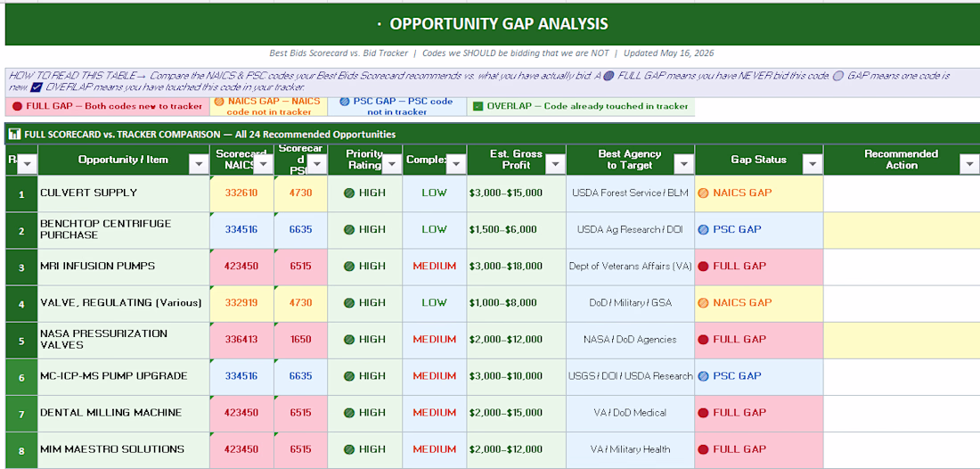Click the red circle in the FULL GAP legend

17,106
